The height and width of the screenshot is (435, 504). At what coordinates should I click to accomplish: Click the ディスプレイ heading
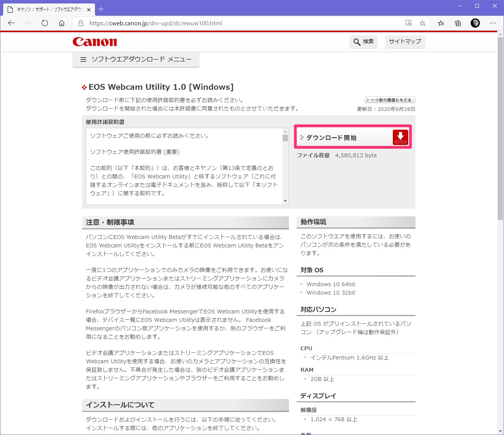click(x=318, y=396)
